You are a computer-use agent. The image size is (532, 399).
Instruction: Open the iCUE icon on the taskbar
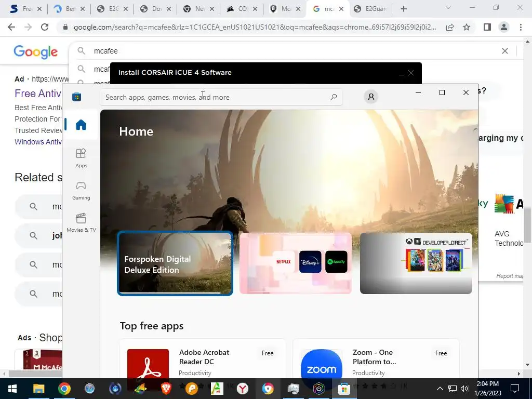318,389
